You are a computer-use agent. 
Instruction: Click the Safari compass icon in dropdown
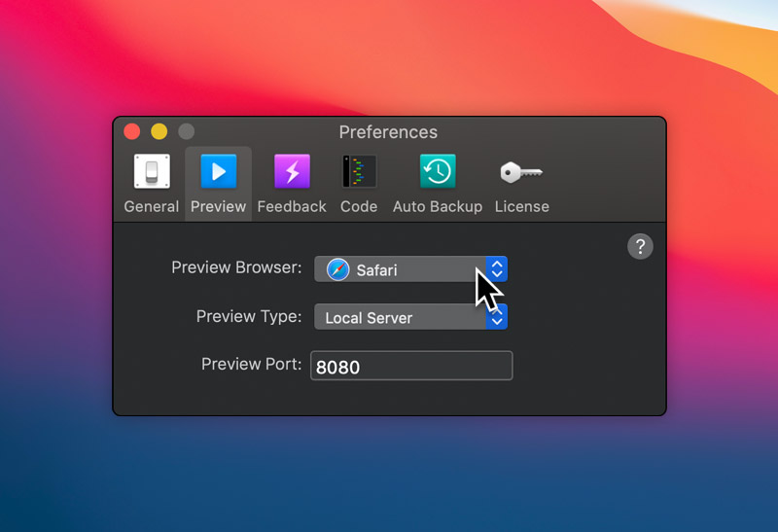(x=337, y=269)
